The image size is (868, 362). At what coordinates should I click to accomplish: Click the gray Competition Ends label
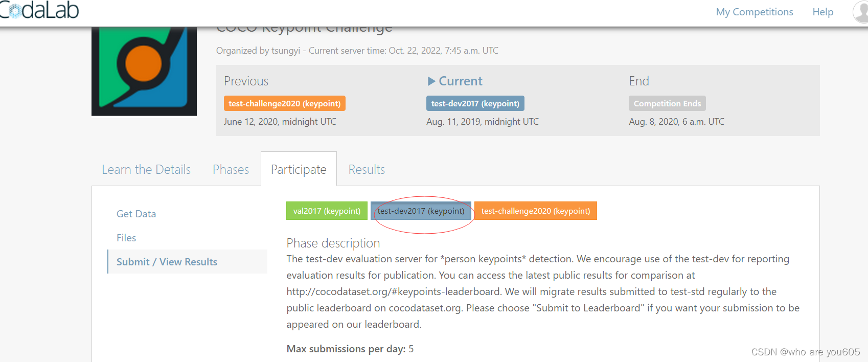[x=667, y=103]
